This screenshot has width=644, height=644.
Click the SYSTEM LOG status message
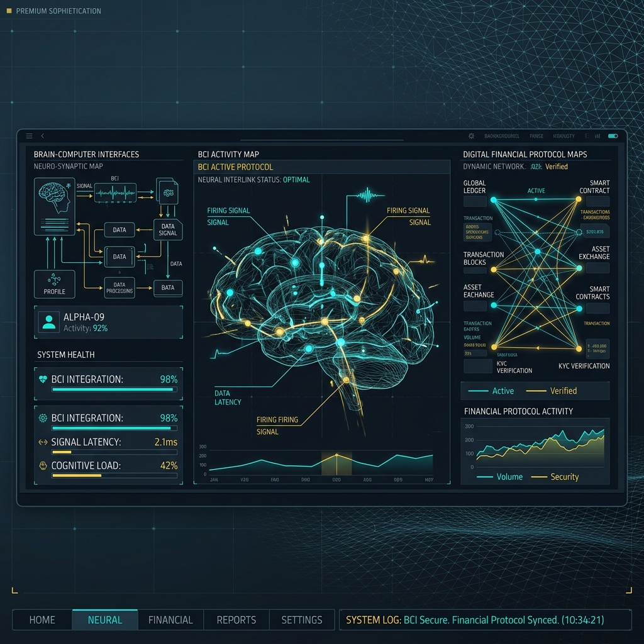pos(475,619)
